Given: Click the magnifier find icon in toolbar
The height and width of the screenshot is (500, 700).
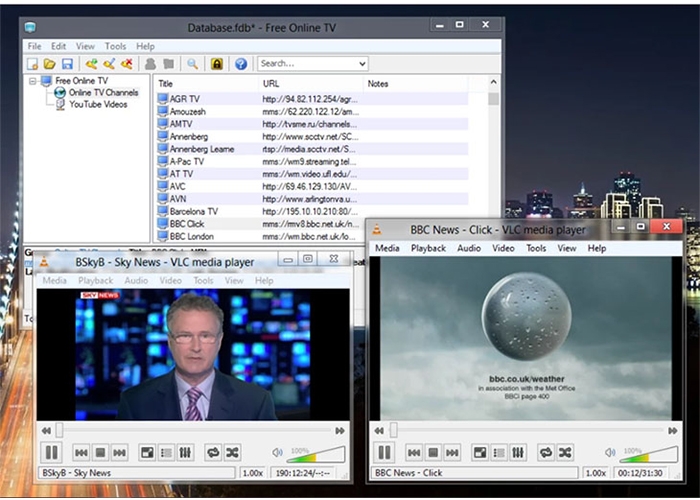Looking at the screenshot, I should click(x=192, y=64).
